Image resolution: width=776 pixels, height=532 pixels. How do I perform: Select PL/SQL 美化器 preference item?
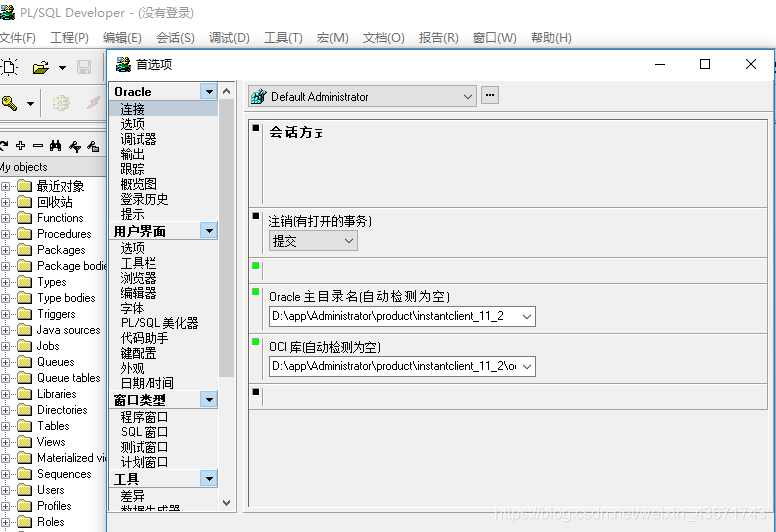[159, 323]
